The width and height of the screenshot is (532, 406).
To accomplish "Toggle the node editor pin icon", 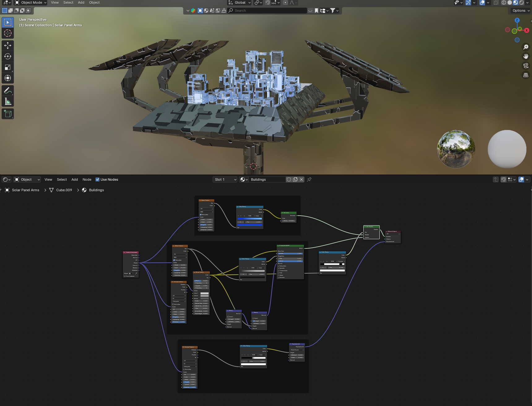I will [x=309, y=179].
